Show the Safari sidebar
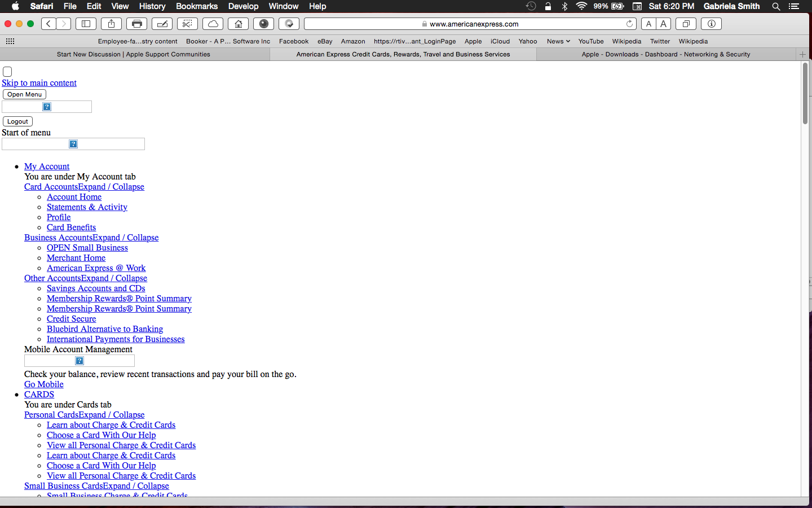The height and width of the screenshot is (508, 812). pos(86,24)
